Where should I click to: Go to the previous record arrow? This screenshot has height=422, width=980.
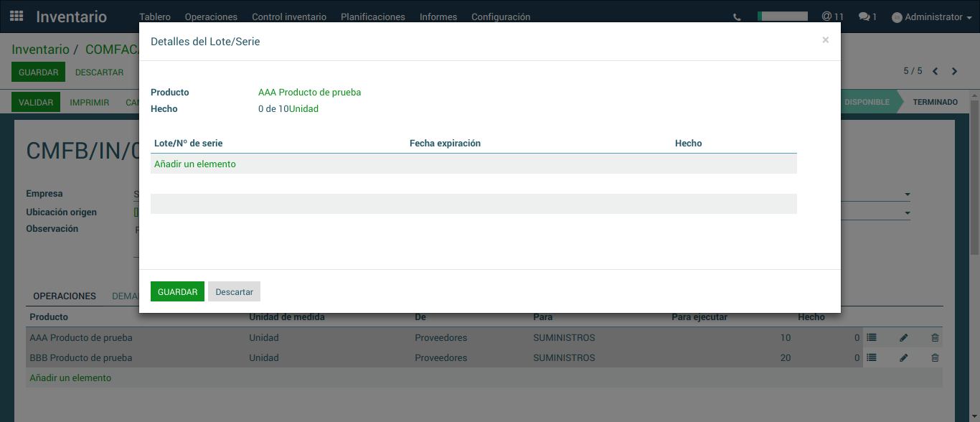point(936,71)
